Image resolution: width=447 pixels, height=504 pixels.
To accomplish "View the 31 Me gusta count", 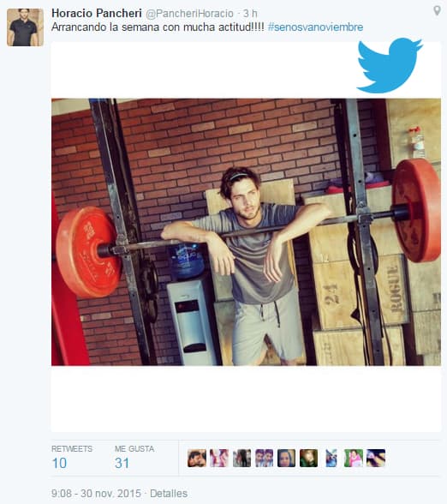I will coord(122,463).
